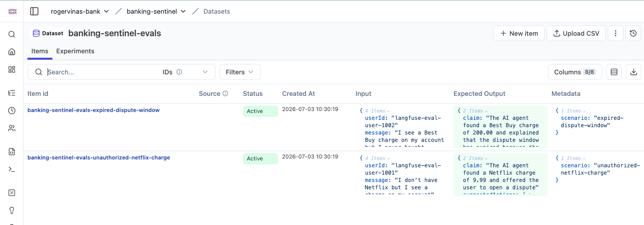Expand the IDs search type dropdown
Image resolution: width=644 pixels, height=225 pixels.
[x=186, y=72]
